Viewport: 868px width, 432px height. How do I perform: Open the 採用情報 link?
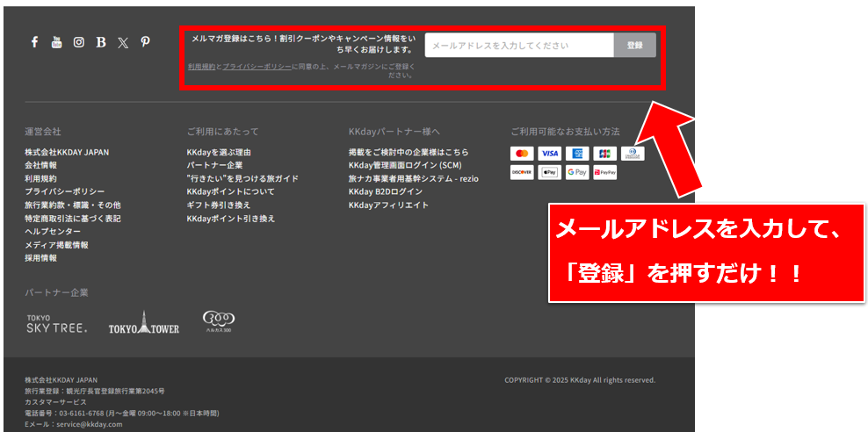click(40, 258)
